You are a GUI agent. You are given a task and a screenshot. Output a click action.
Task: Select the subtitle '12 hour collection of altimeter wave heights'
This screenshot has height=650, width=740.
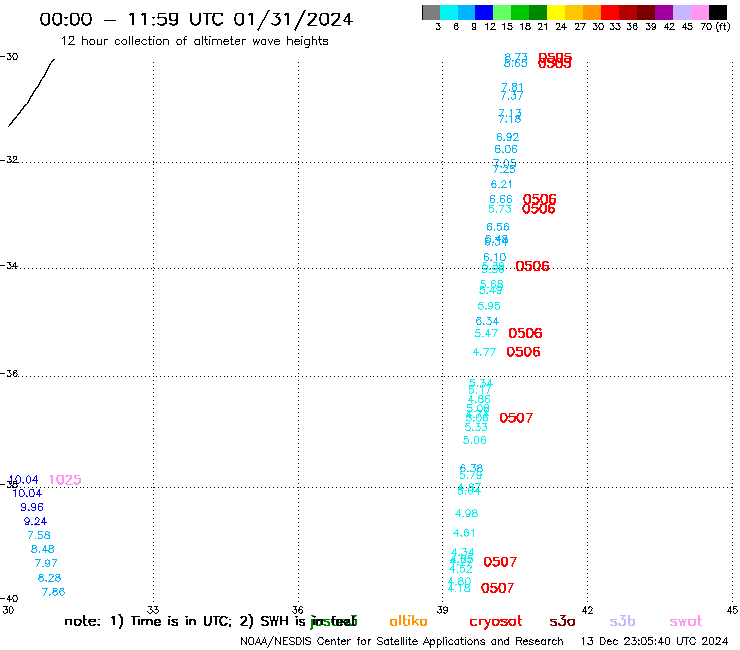(x=194, y=41)
